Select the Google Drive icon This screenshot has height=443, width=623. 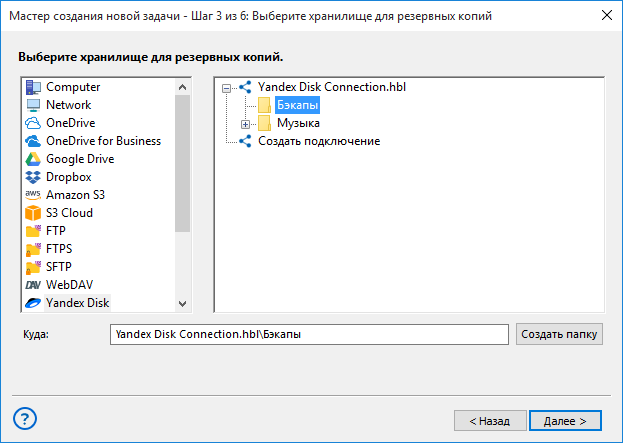pos(33,159)
